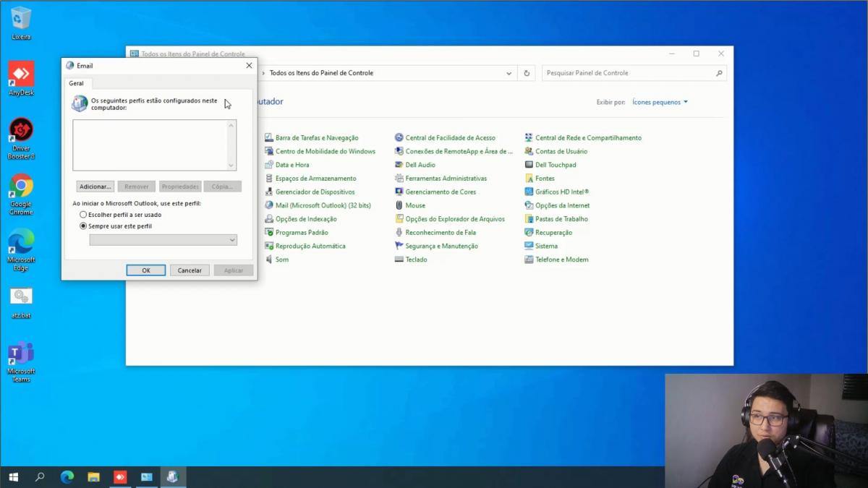This screenshot has width=868, height=488.
Task: Open the Sistema link
Action: click(x=546, y=246)
